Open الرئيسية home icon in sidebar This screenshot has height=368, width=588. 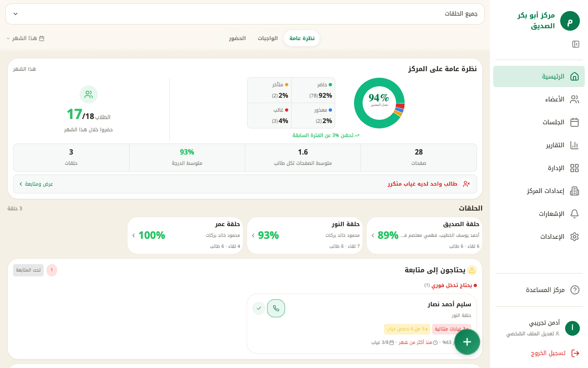click(575, 76)
